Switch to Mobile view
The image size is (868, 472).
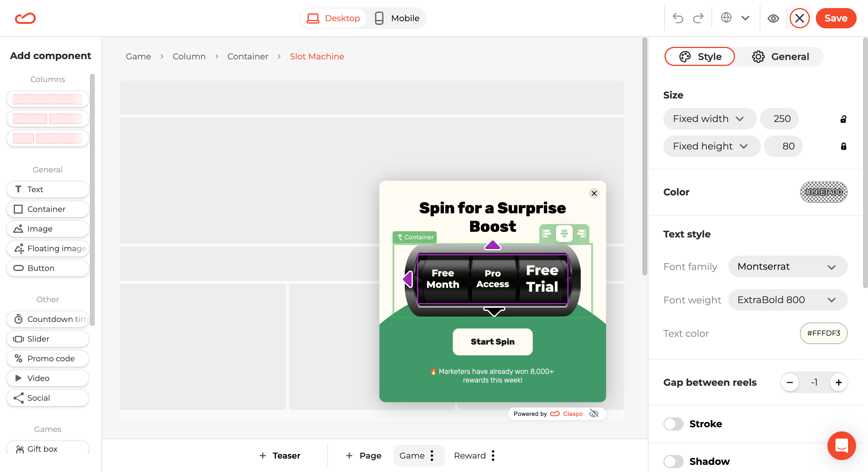tap(397, 18)
